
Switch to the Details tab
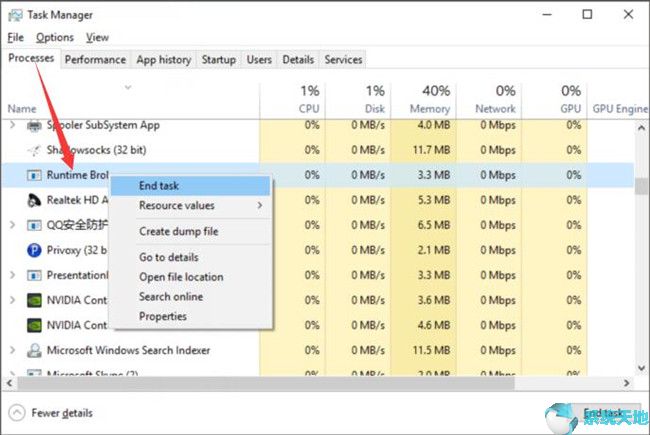298,60
